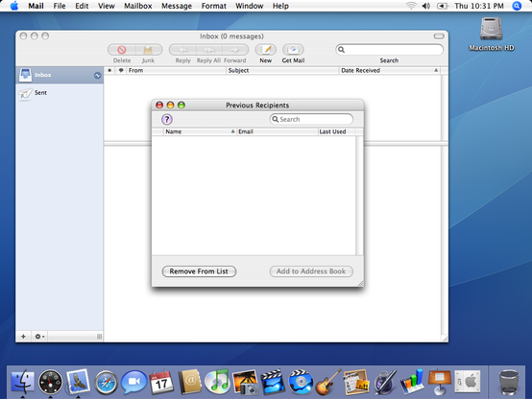
Task: Select the Sent mailbox
Action: click(x=60, y=92)
